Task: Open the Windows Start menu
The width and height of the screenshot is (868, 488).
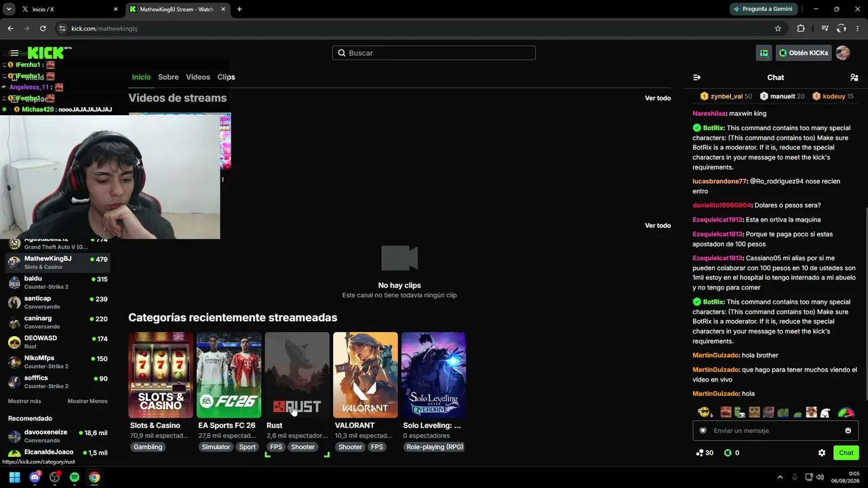Action: (x=14, y=477)
